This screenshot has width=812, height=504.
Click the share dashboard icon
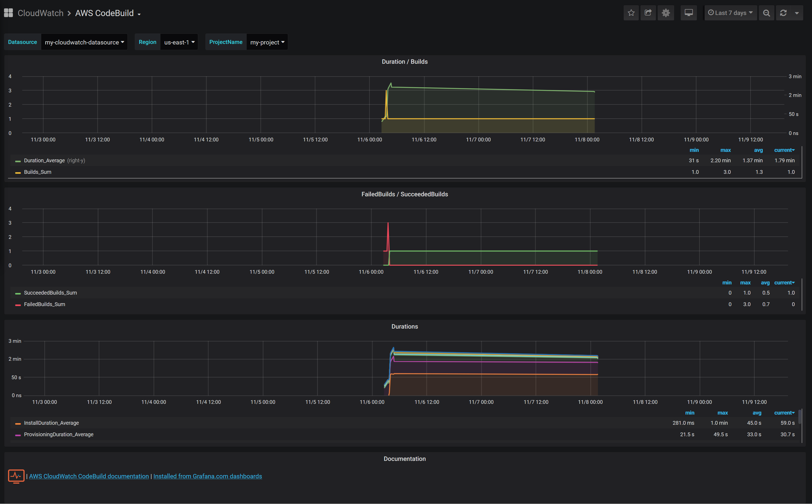[x=648, y=13]
